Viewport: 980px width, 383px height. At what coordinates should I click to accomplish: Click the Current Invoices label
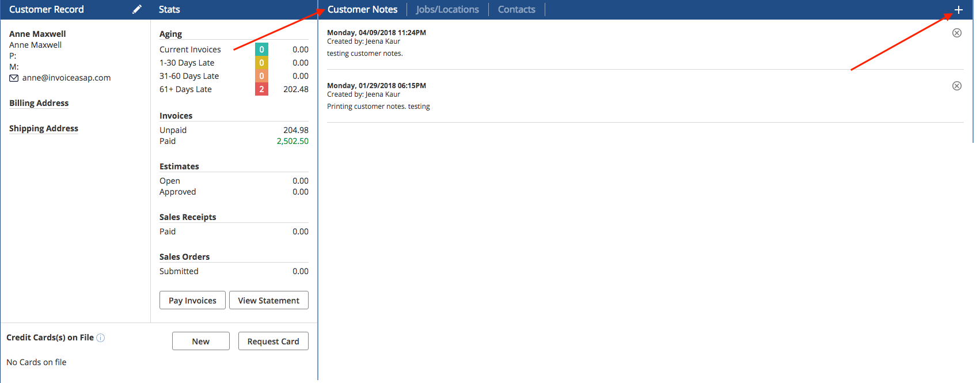pos(190,50)
